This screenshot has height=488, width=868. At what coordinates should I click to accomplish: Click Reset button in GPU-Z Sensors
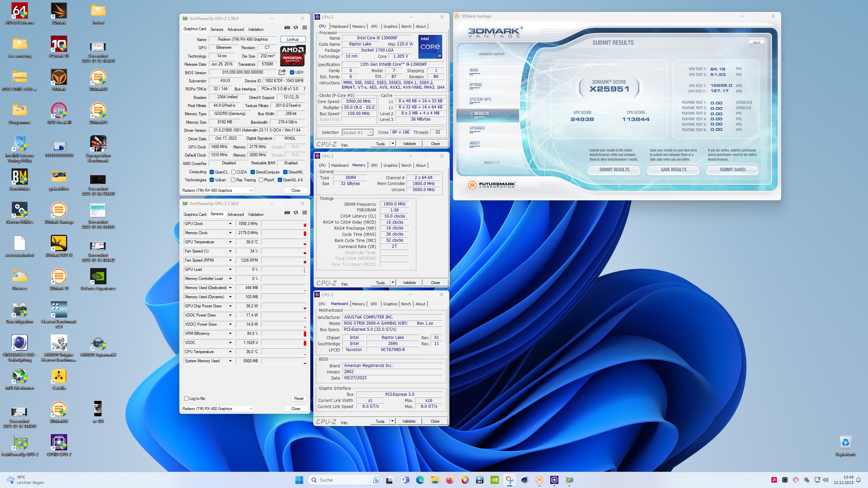click(x=299, y=399)
